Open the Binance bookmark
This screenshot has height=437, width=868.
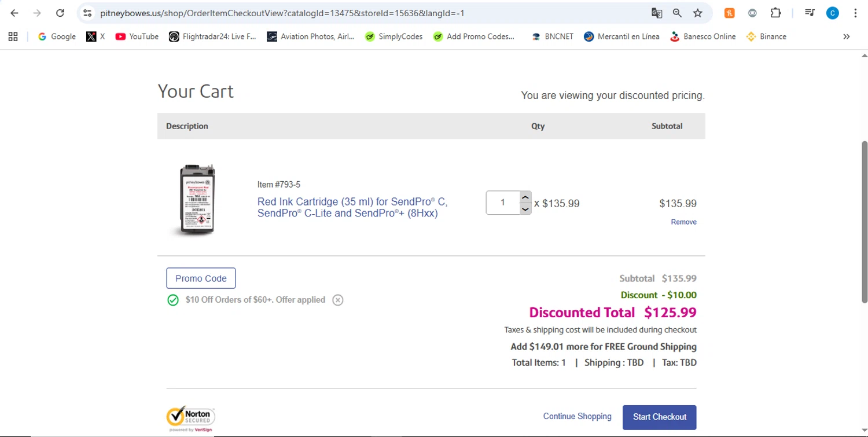(x=766, y=36)
